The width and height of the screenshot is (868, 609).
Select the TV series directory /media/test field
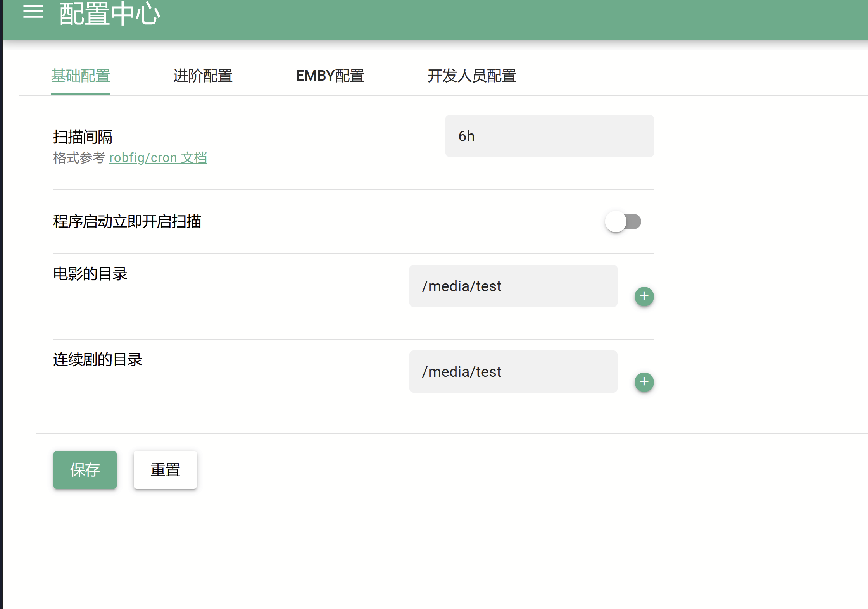tap(513, 372)
